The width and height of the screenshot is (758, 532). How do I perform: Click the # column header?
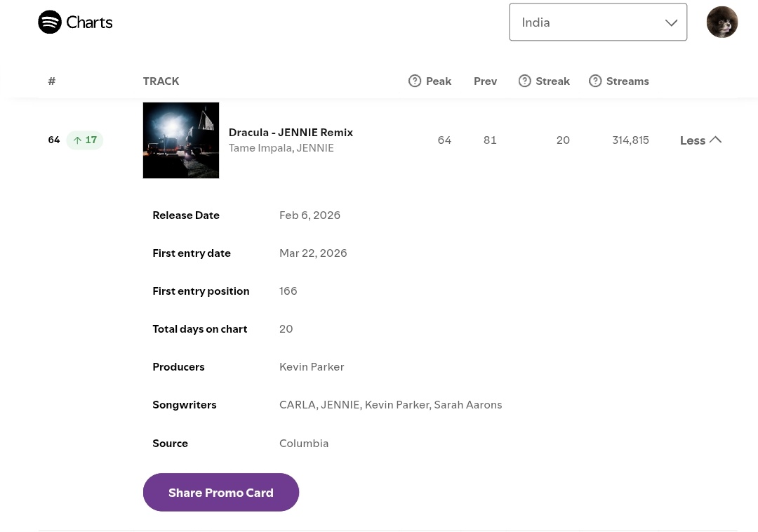coord(52,81)
